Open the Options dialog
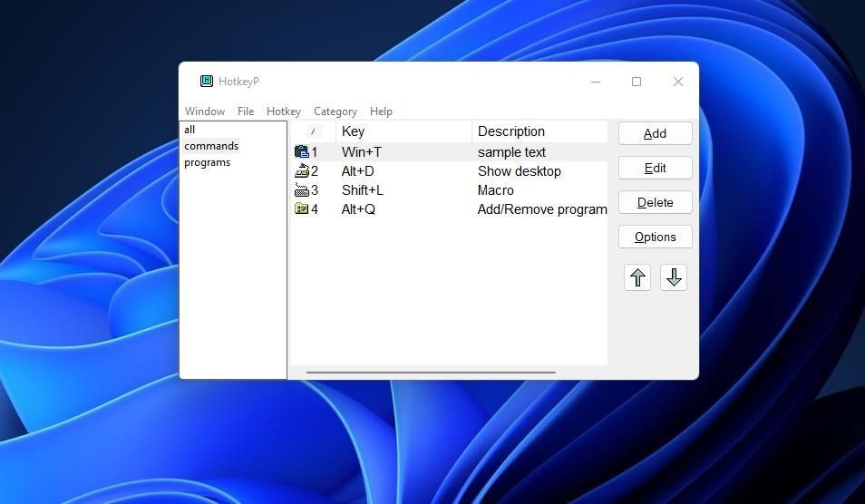The width and height of the screenshot is (865, 504). [x=656, y=237]
